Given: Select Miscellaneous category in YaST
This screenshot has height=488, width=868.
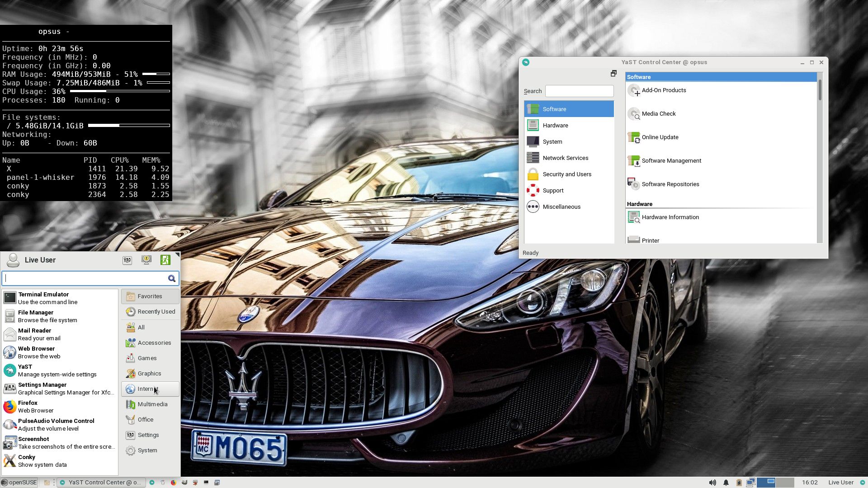Looking at the screenshot, I should point(569,206).
